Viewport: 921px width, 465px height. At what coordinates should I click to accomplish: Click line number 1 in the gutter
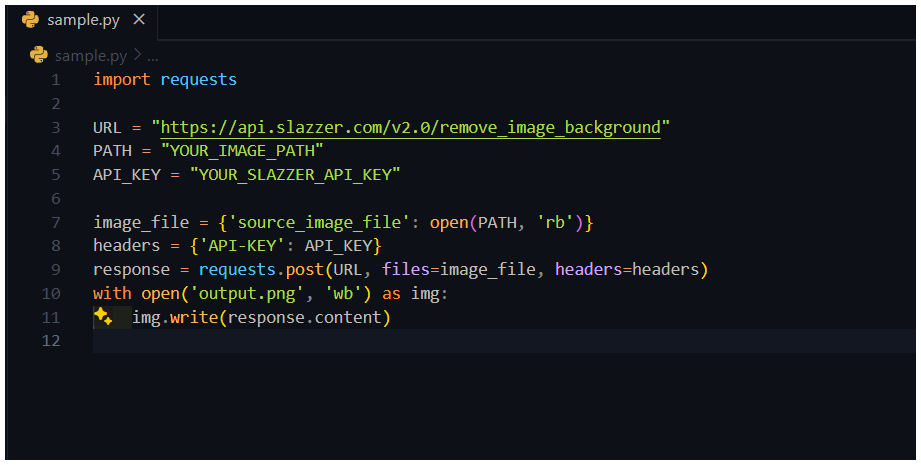click(56, 80)
